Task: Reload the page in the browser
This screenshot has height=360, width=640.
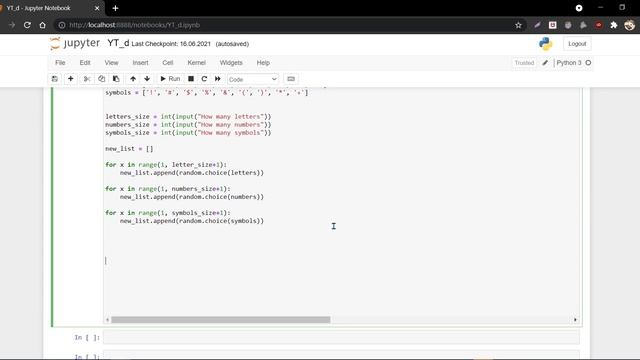Action: tap(27, 25)
